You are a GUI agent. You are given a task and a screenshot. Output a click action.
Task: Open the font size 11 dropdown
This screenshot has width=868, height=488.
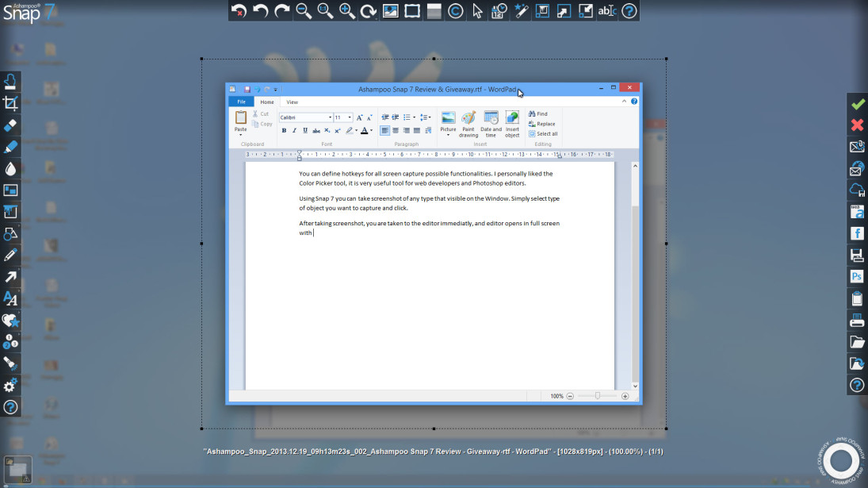(350, 117)
